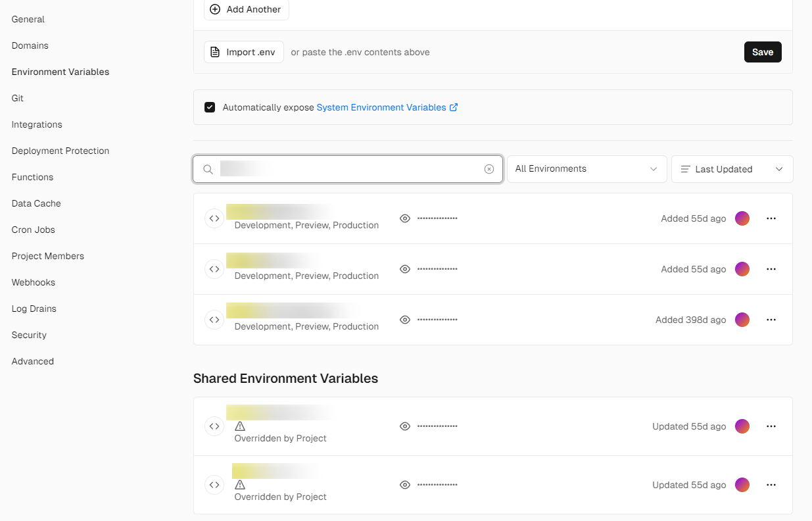Click the avatar circle on the first variable row

742,218
